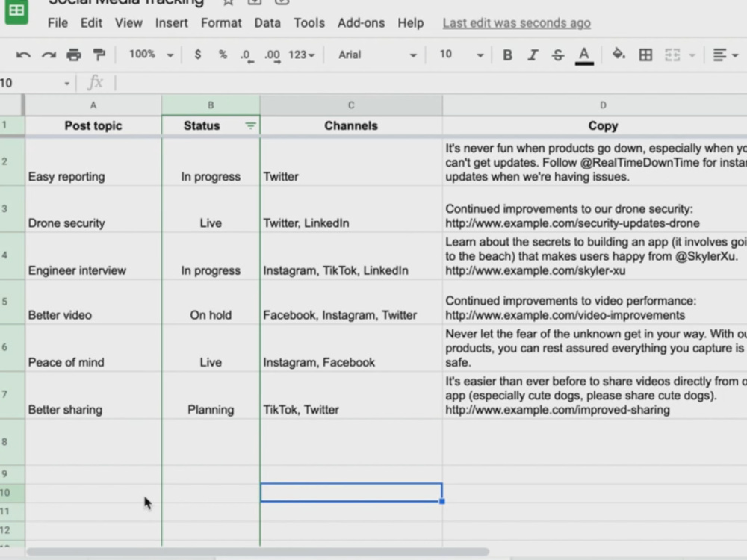
Task: Expand the Name box dropdown arrow
Action: (66, 84)
